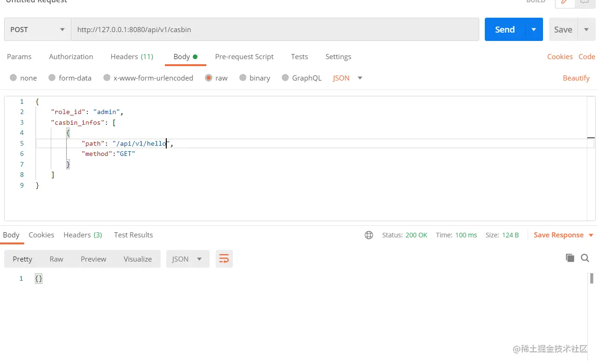Open the POST method dropdown
Viewport: 598px width, 364px height.
point(37,29)
